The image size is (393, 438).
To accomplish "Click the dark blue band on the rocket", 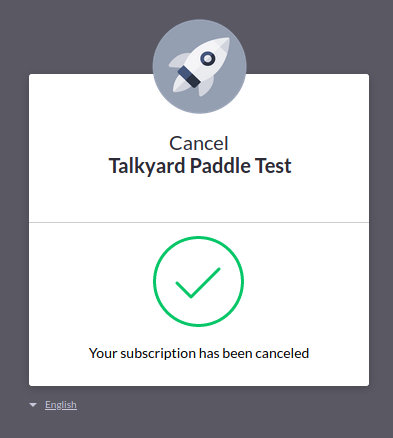I will (x=189, y=76).
